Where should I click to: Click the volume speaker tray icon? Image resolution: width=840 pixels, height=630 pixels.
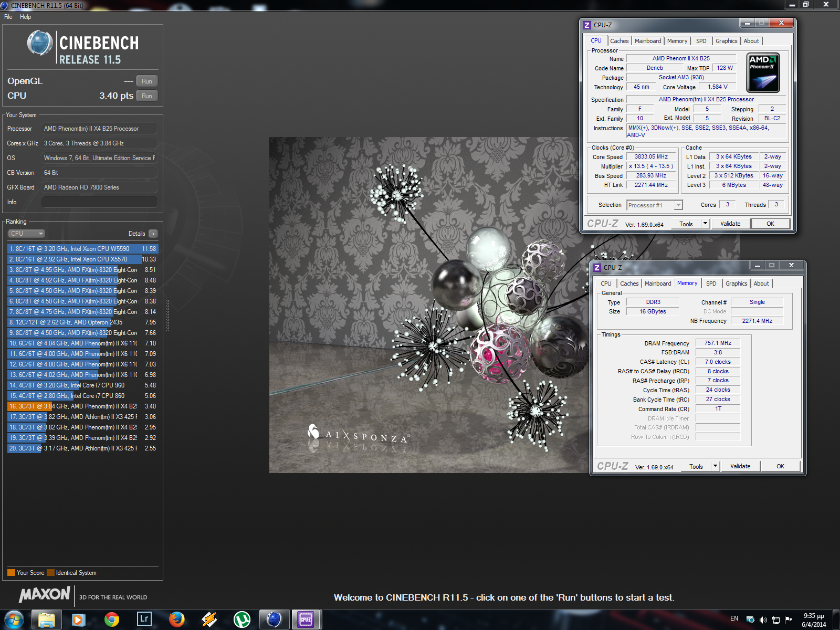[763, 619]
